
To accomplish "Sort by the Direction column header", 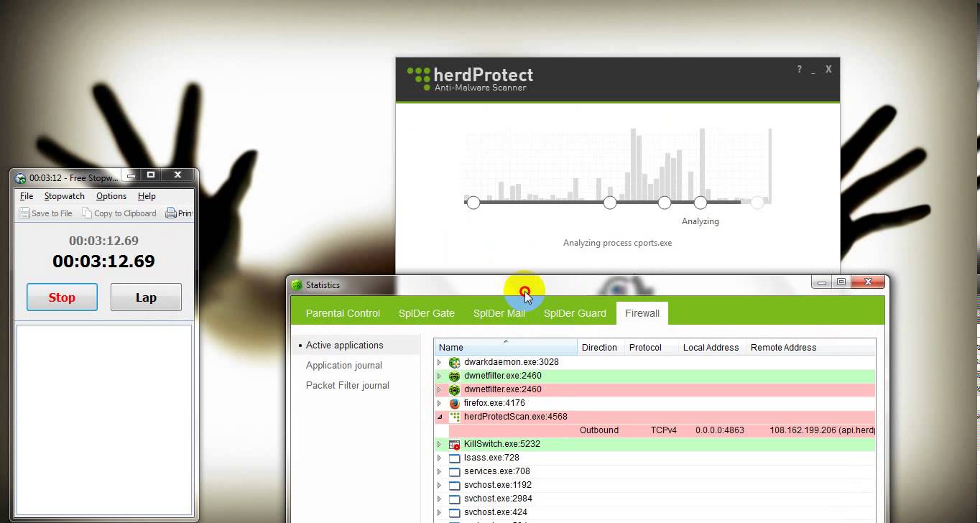I will 600,348.
